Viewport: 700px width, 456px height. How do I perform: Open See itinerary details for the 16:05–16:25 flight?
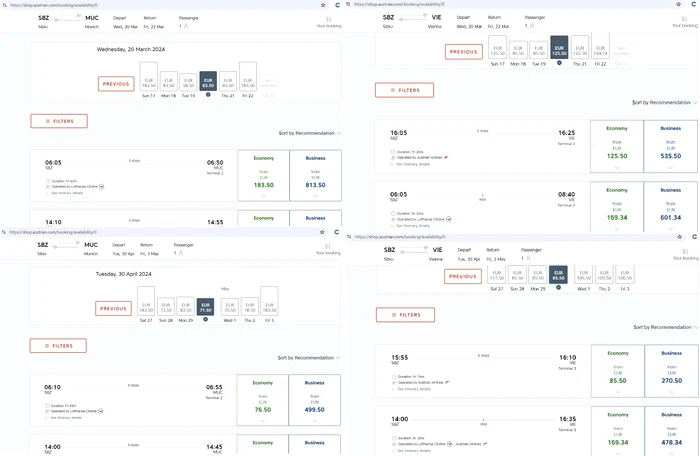(413, 164)
